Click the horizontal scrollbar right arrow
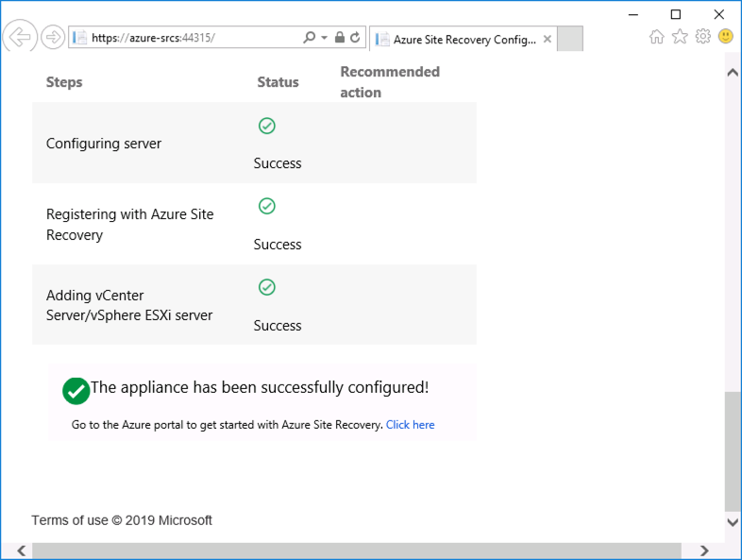This screenshot has height=560, width=742. click(x=704, y=551)
